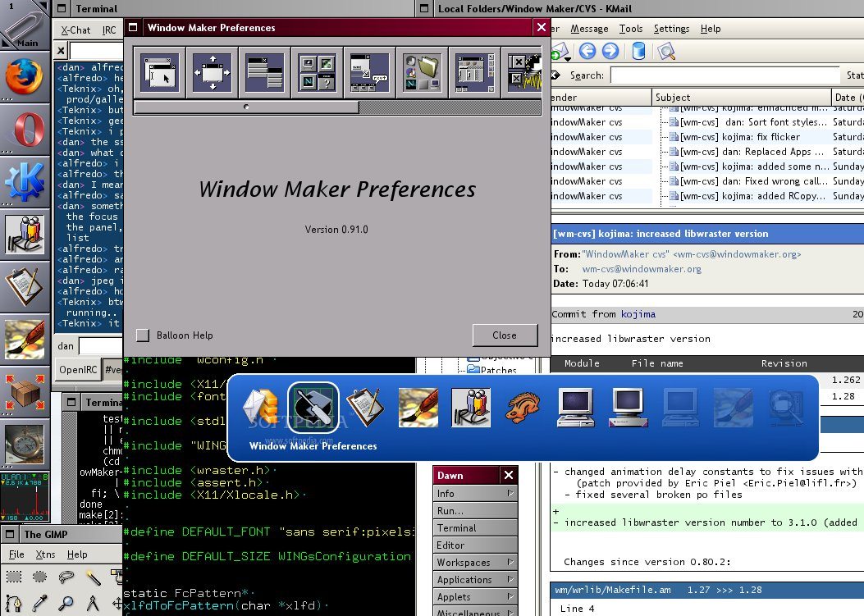Sort KMail messages by Sender column
Screen dimensions: 864x616
[601, 98]
